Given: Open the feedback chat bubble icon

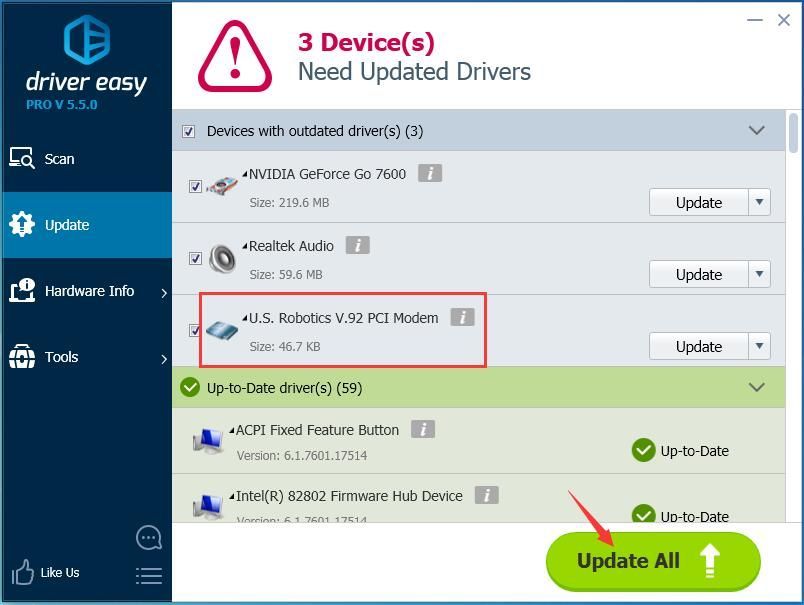Looking at the screenshot, I should (149, 538).
